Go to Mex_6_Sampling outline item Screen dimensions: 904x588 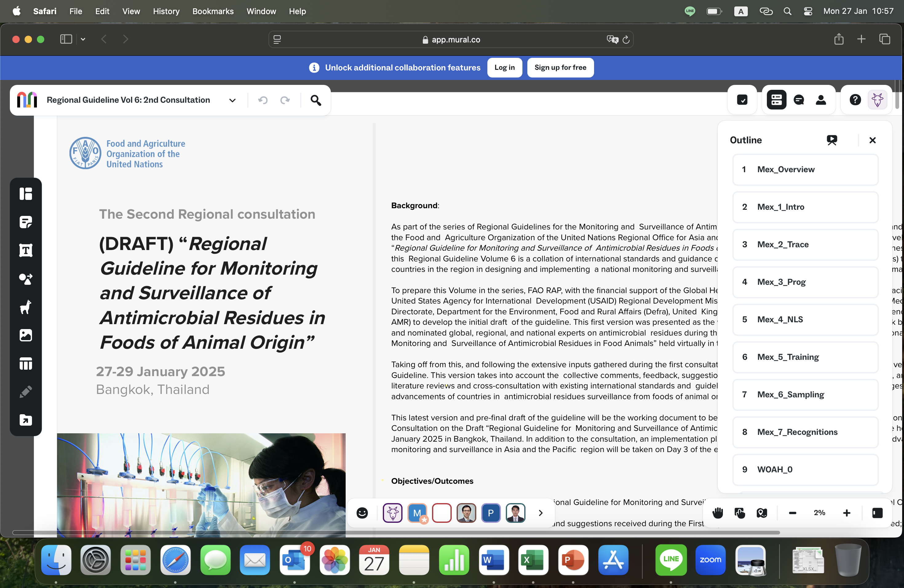click(x=805, y=395)
